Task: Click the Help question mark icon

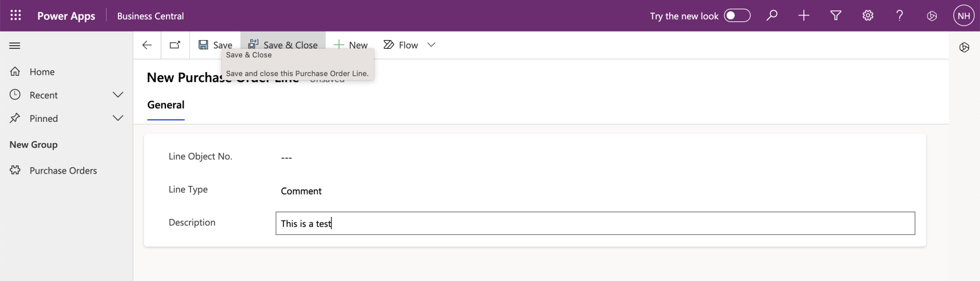Action: [900, 15]
